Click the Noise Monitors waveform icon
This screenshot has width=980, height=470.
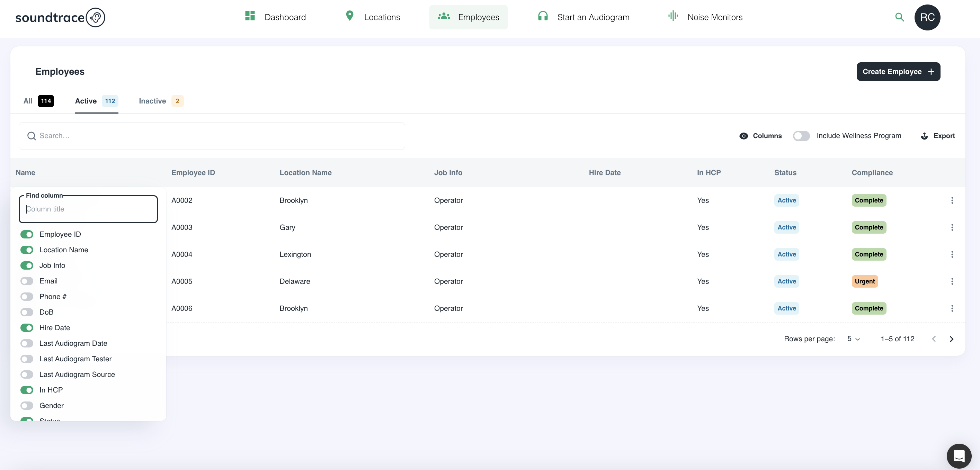673,16
